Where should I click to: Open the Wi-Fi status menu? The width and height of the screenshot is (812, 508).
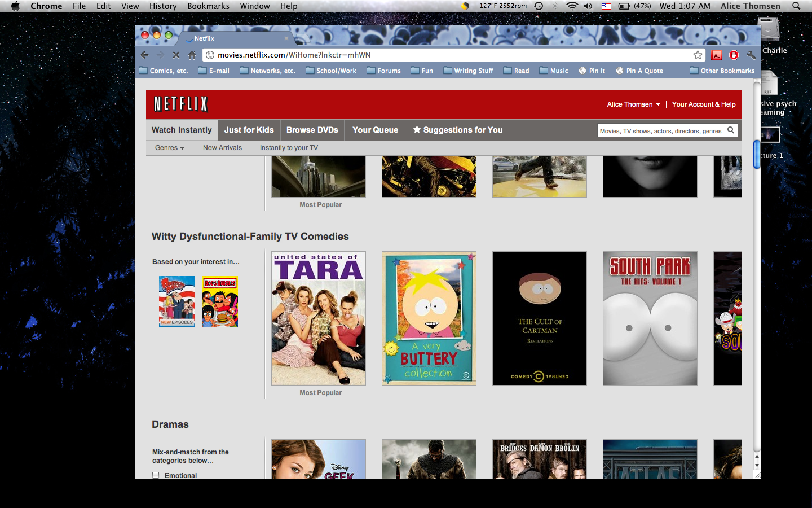click(572, 6)
